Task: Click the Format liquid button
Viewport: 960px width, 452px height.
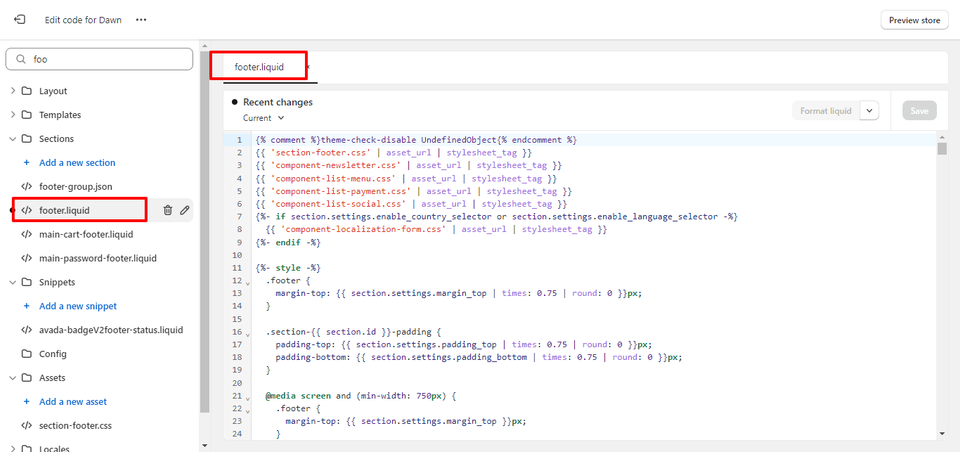Action: click(826, 111)
